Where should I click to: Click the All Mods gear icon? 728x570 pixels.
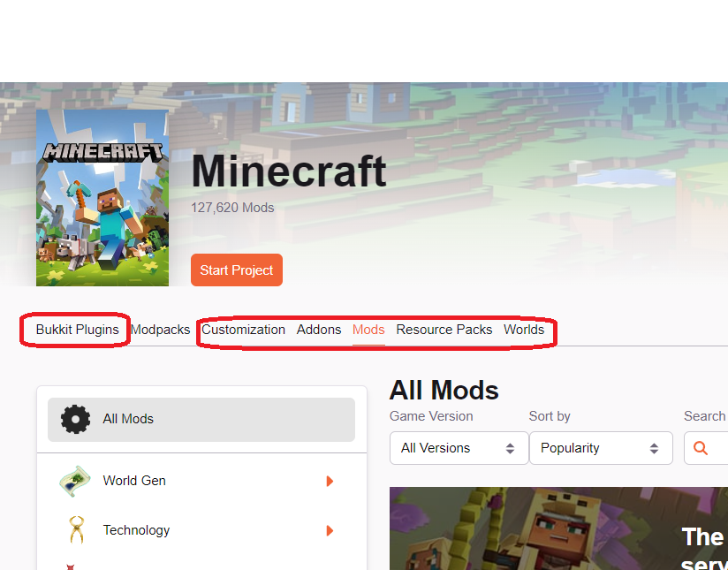[75, 419]
